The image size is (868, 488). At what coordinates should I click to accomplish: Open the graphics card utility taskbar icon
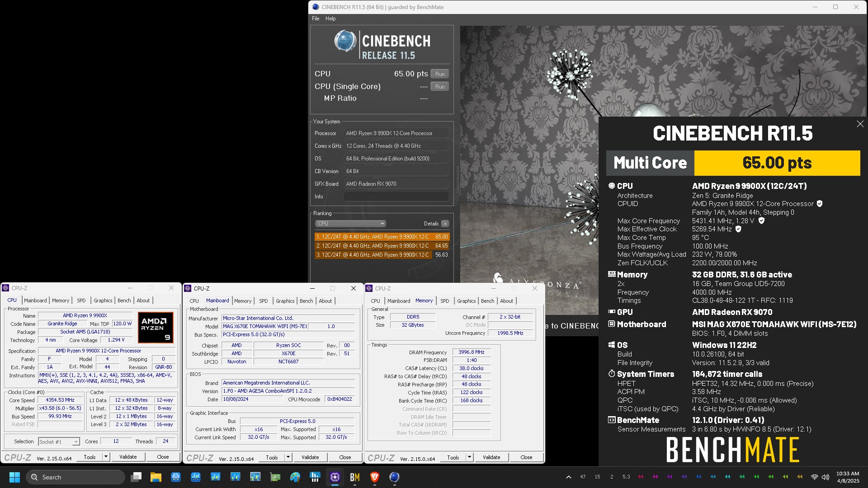[275, 477]
